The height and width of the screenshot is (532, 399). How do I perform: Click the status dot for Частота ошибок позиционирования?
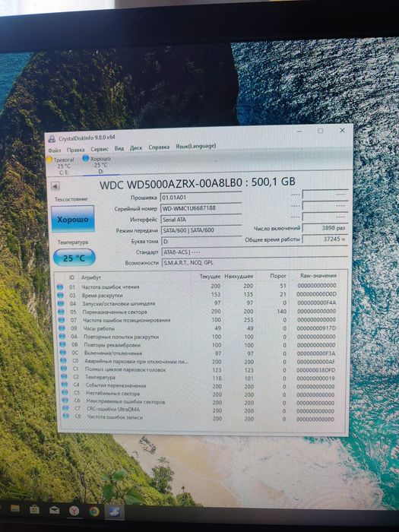(x=62, y=320)
